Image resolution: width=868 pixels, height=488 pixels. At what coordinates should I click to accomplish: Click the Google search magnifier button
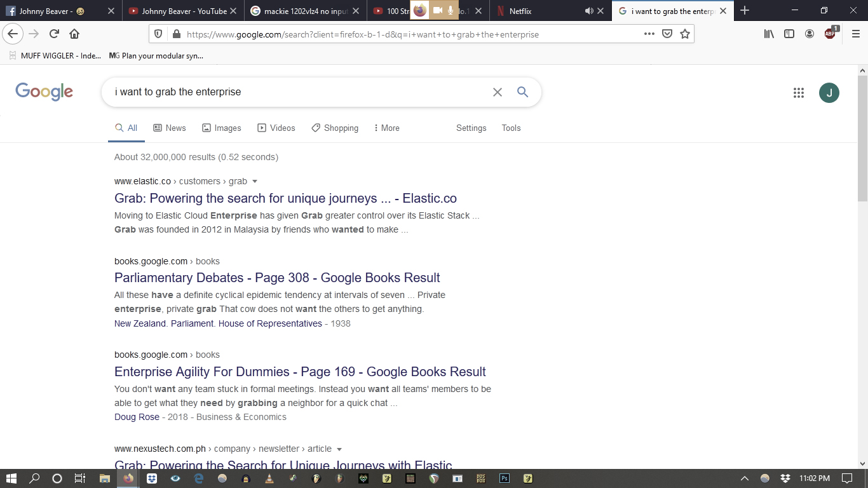tap(522, 92)
